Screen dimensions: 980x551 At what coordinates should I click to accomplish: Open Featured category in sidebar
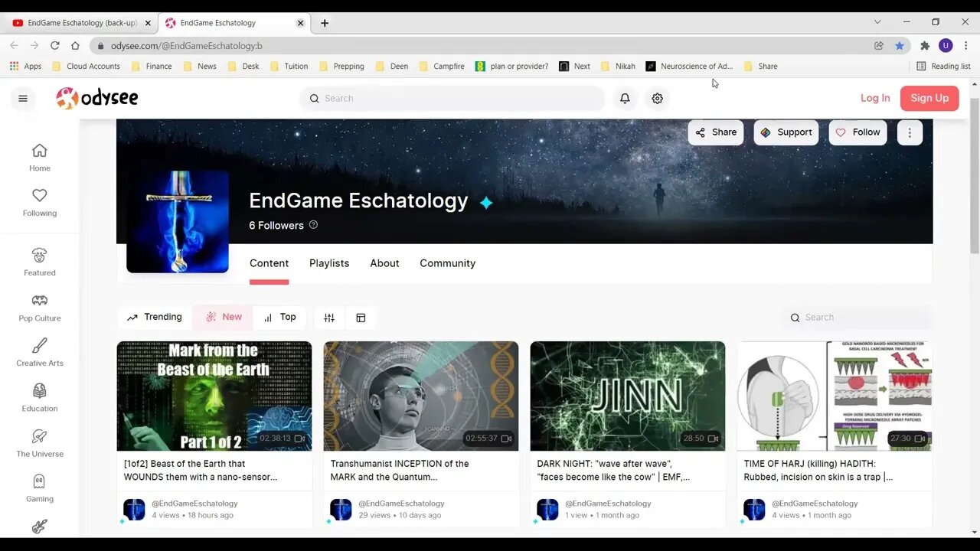[40, 262]
